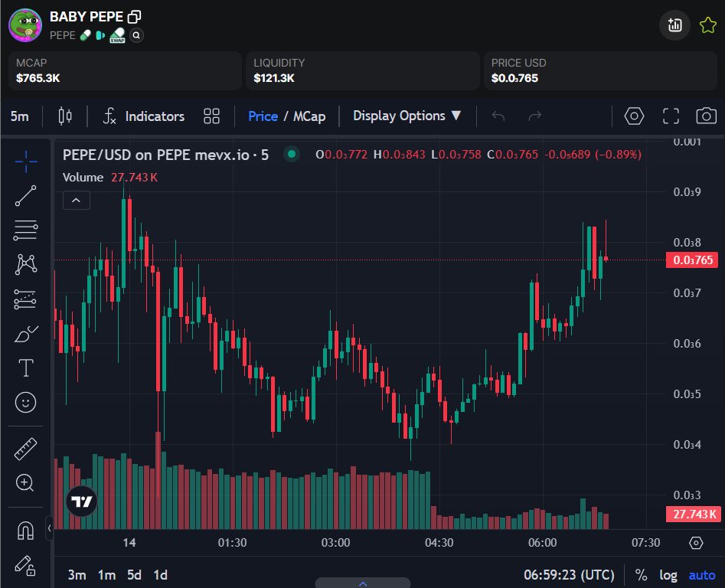
Task: Expand the bottom panel chevron handle
Action: [363, 583]
